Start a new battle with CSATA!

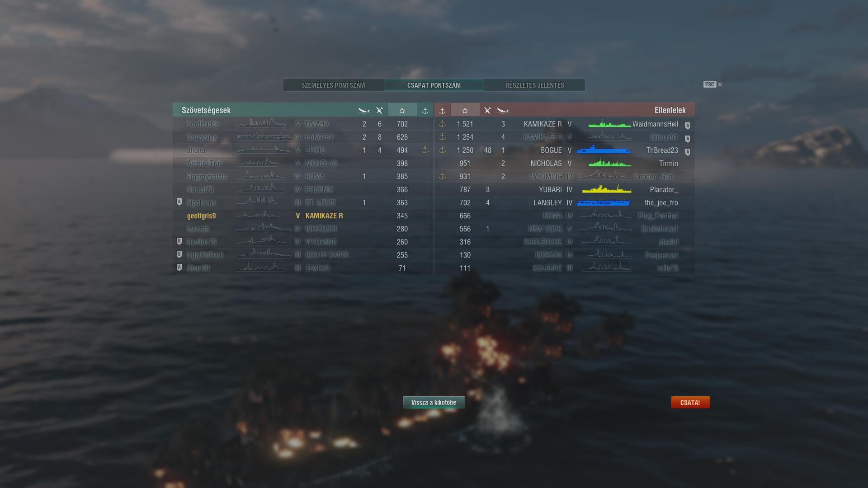click(690, 402)
